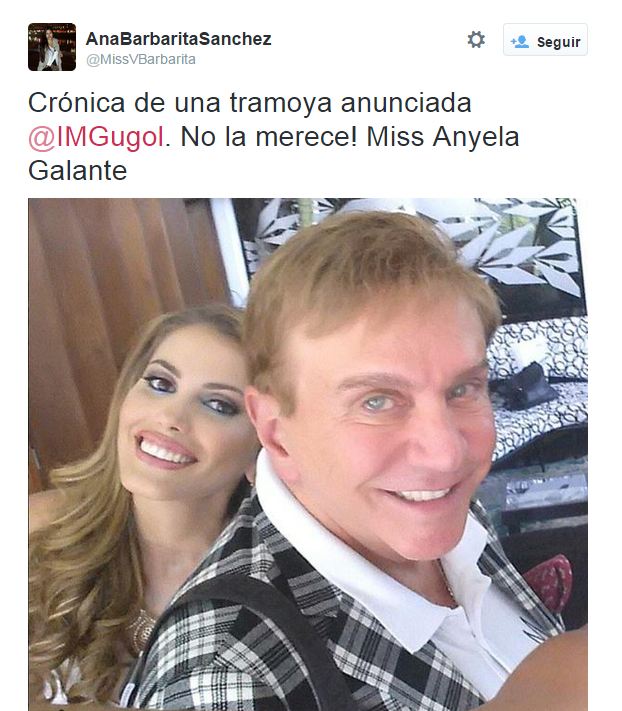
Task: Click the Seguir follow button
Action: tap(545, 40)
